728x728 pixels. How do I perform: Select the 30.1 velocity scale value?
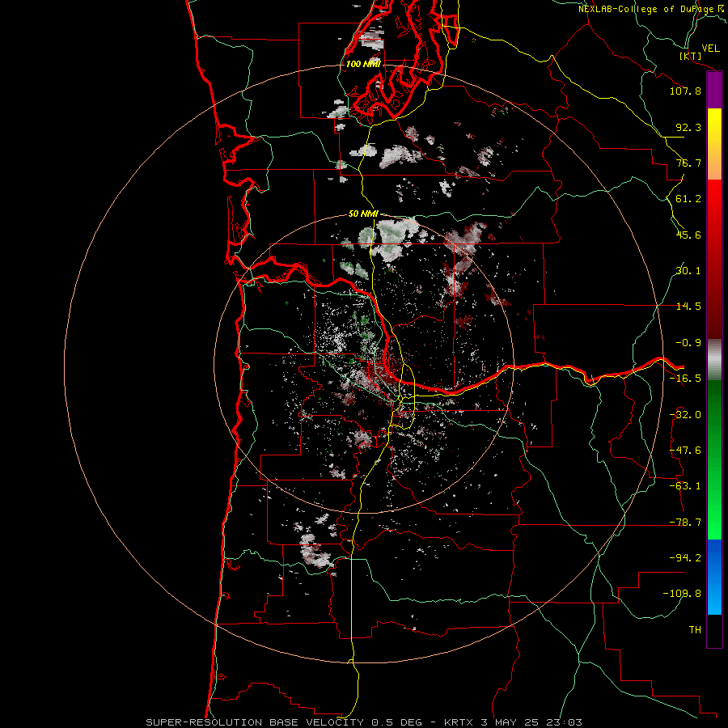688,271
